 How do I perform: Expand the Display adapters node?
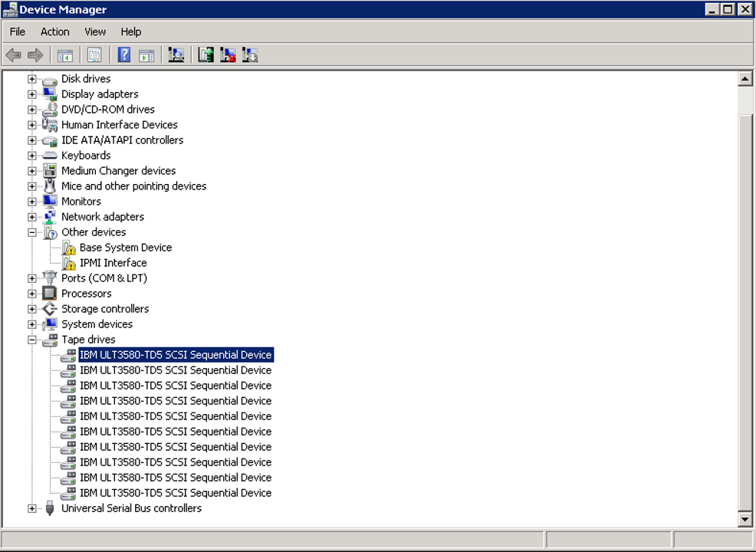(32, 94)
